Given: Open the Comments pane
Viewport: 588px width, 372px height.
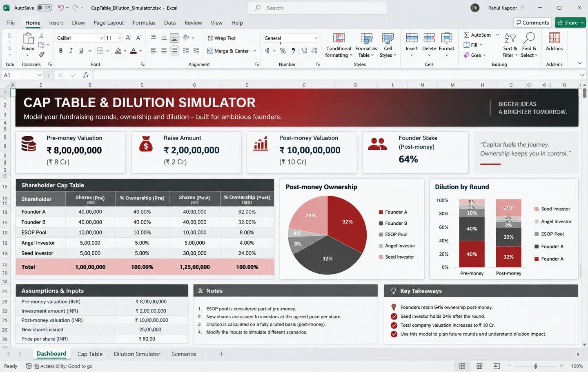Looking at the screenshot, I should pyautogui.click(x=532, y=22).
